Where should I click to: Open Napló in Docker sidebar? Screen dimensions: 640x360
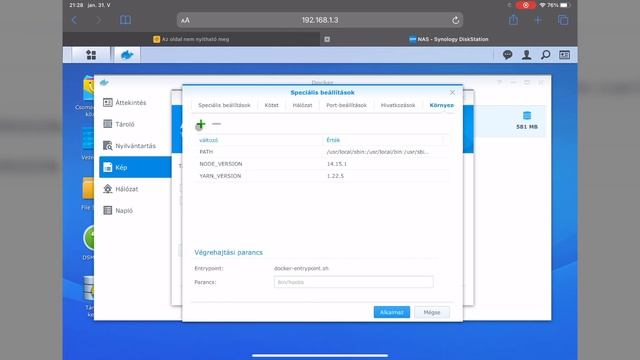click(135, 211)
